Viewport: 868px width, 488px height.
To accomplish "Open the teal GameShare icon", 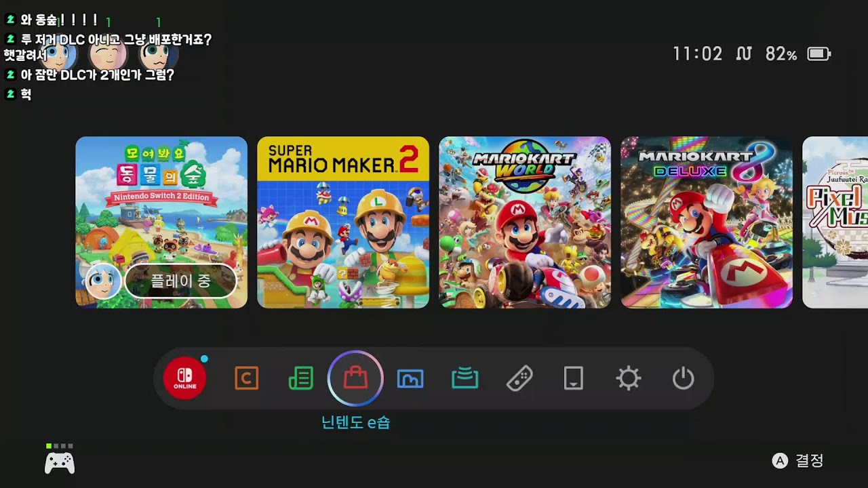I will (x=465, y=378).
